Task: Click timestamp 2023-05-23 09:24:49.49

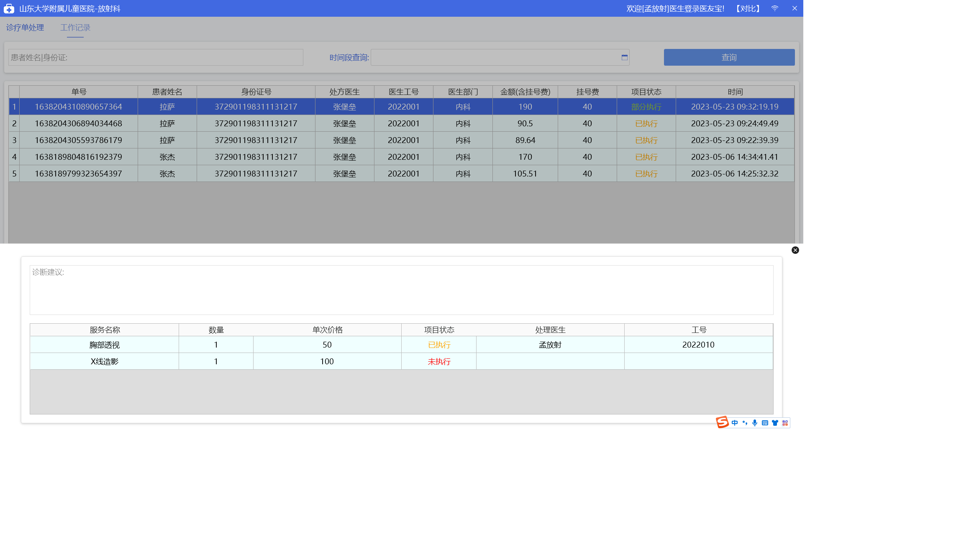Action: point(735,123)
